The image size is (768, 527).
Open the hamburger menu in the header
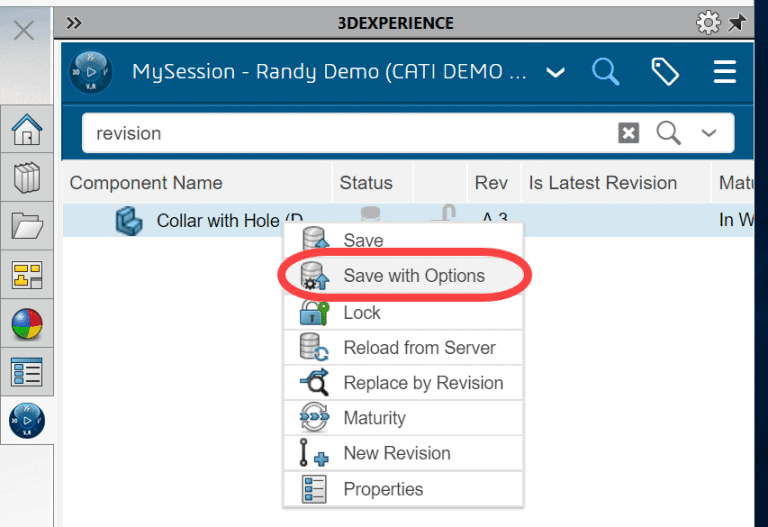tap(724, 72)
